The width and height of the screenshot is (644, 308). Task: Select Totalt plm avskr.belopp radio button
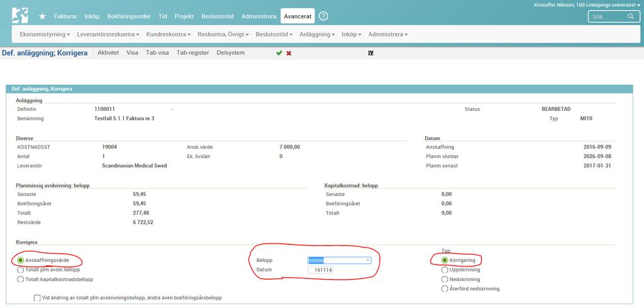click(x=21, y=270)
